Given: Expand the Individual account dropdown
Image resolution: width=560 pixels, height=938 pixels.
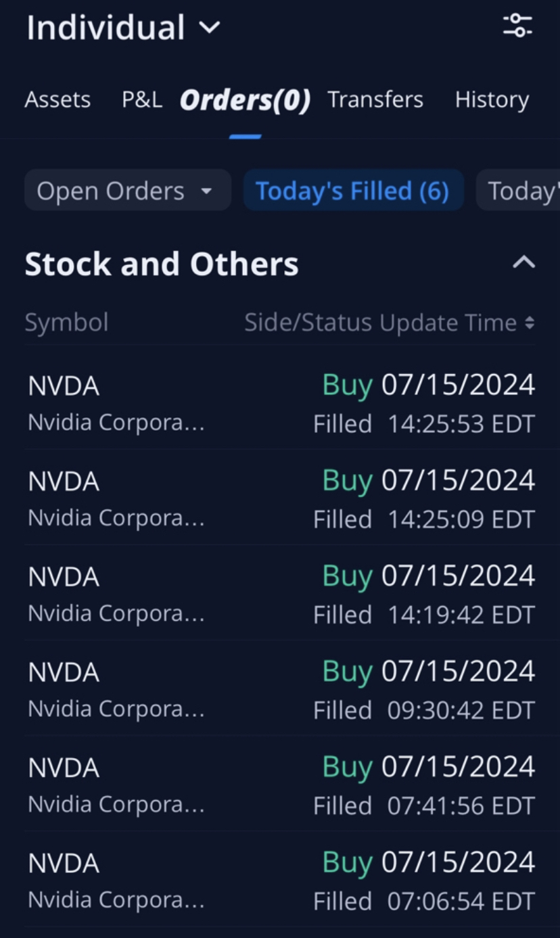Looking at the screenshot, I should coord(124,28).
